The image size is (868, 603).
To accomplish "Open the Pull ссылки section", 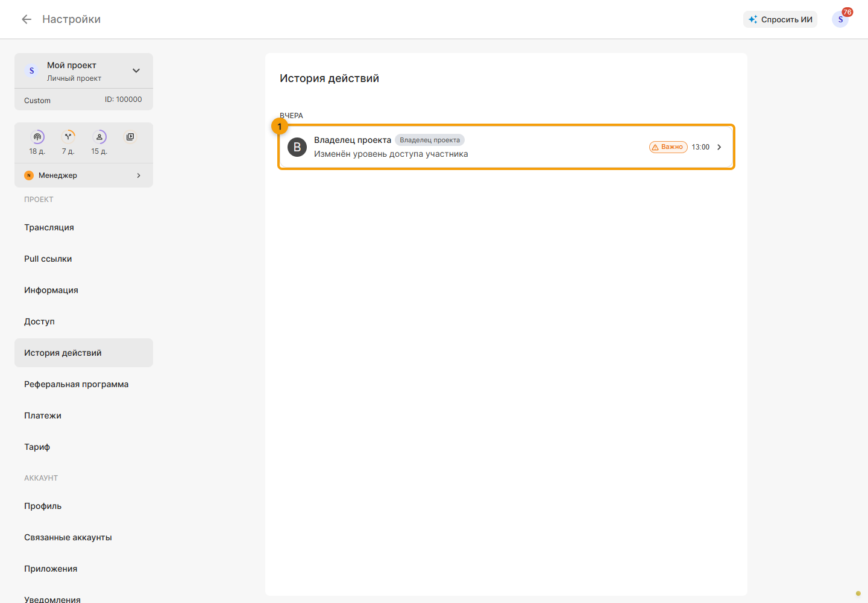I will pyautogui.click(x=84, y=259).
